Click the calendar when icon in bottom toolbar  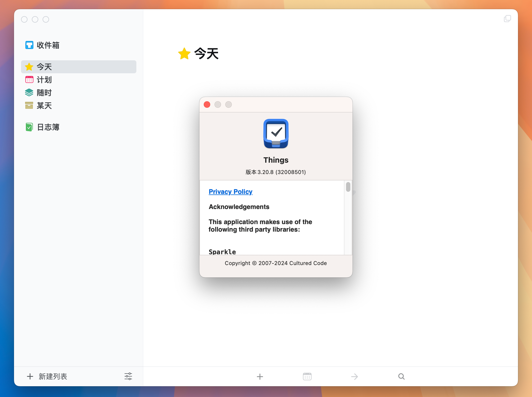coord(307,377)
